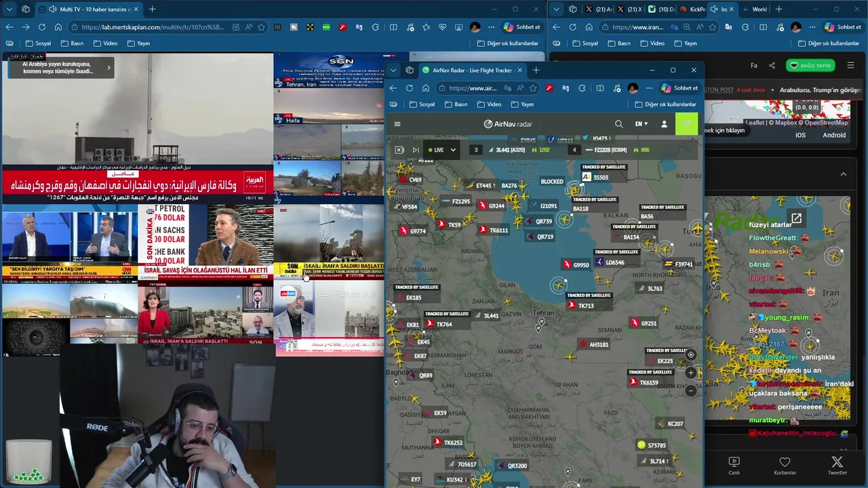
Task: Click the share icon next to Fa
Action: [x=772, y=66]
